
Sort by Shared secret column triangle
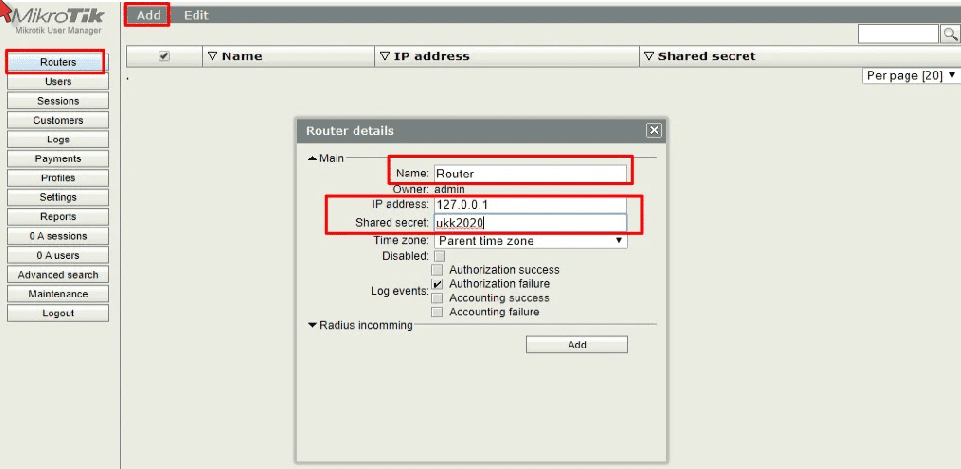(648, 57)
